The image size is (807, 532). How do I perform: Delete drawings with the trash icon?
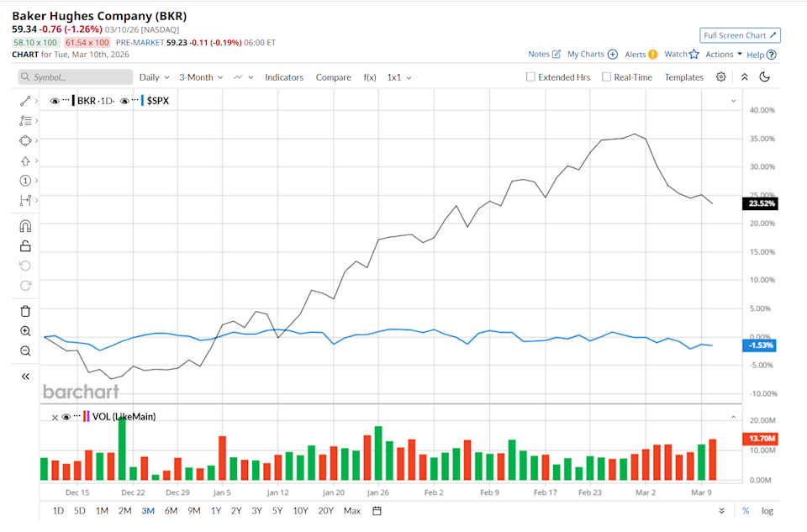(25, 311)
